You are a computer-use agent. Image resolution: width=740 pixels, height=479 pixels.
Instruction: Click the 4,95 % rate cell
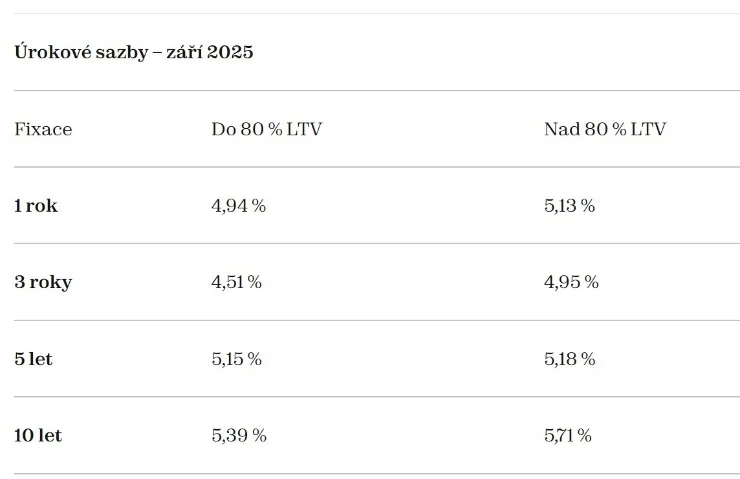pyautogui.click(x=572, y=282)
